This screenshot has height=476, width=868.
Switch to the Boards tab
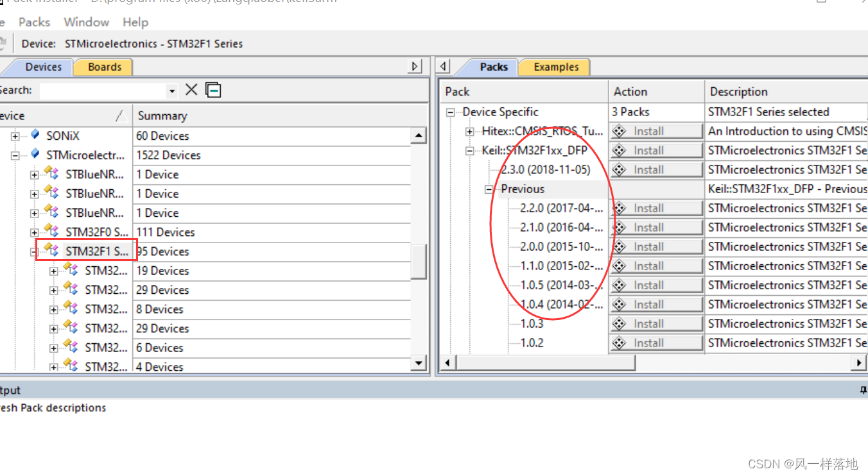point(104,67)
